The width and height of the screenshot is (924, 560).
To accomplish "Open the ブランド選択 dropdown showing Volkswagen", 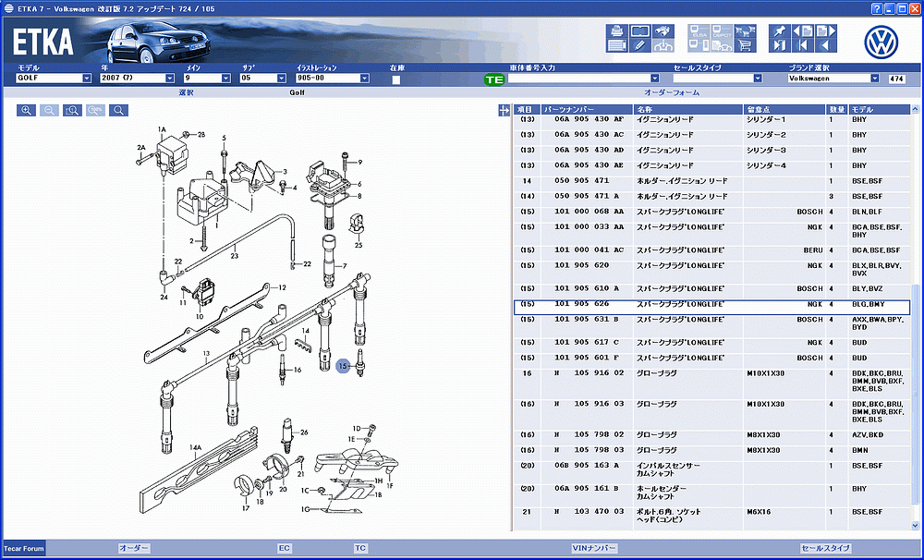I will point(874,78).
